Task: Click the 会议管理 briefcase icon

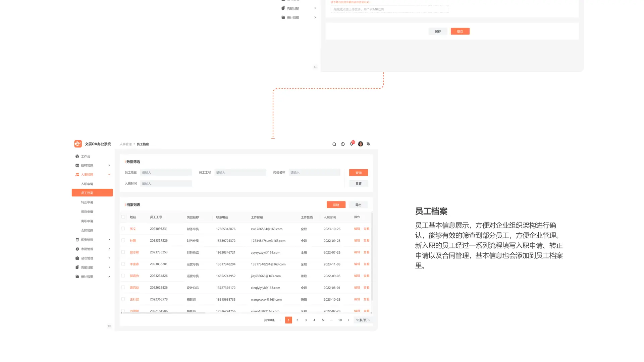Action: pos(77,258)
